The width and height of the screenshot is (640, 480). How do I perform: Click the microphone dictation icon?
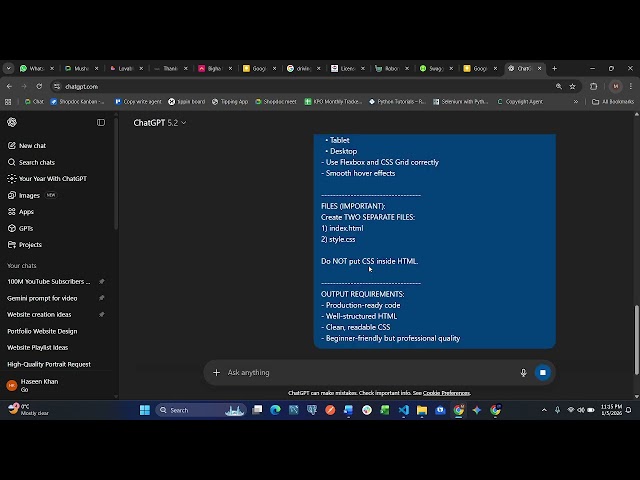523,373
